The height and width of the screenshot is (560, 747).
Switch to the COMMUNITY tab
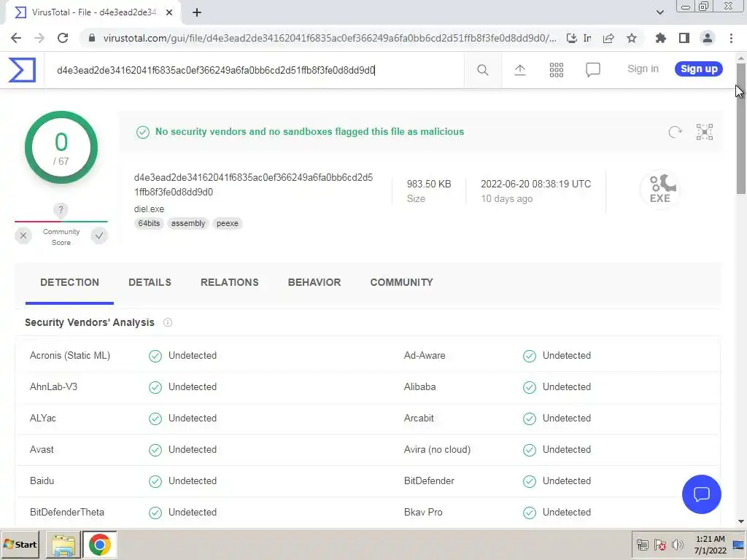[402, 282]
